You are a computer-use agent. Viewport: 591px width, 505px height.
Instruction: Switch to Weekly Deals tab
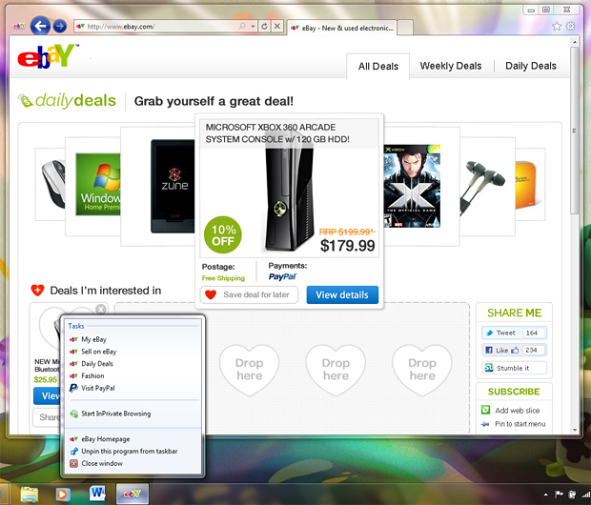(450, 66)
